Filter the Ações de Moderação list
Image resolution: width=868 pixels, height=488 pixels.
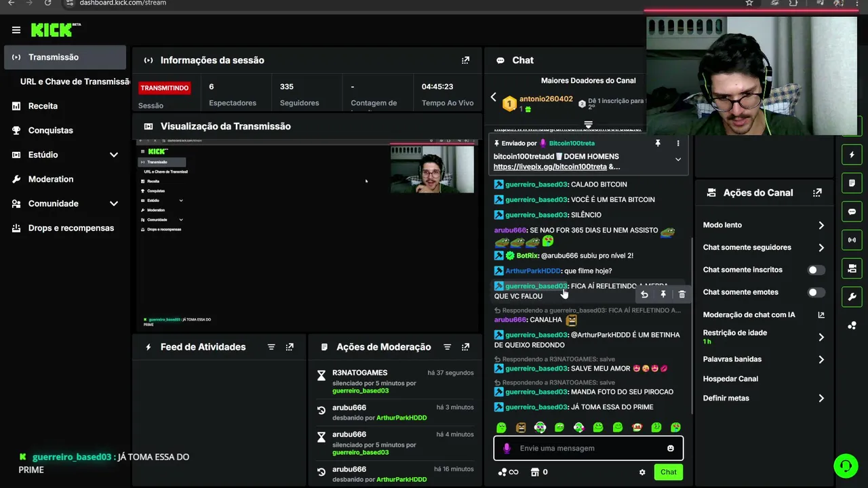(x=447, y=347)
